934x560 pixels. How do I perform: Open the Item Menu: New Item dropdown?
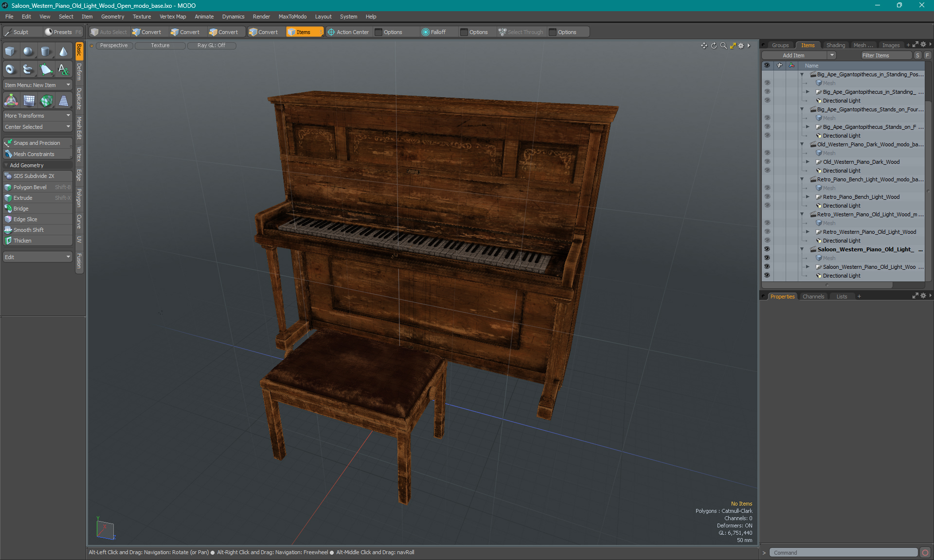37,85
